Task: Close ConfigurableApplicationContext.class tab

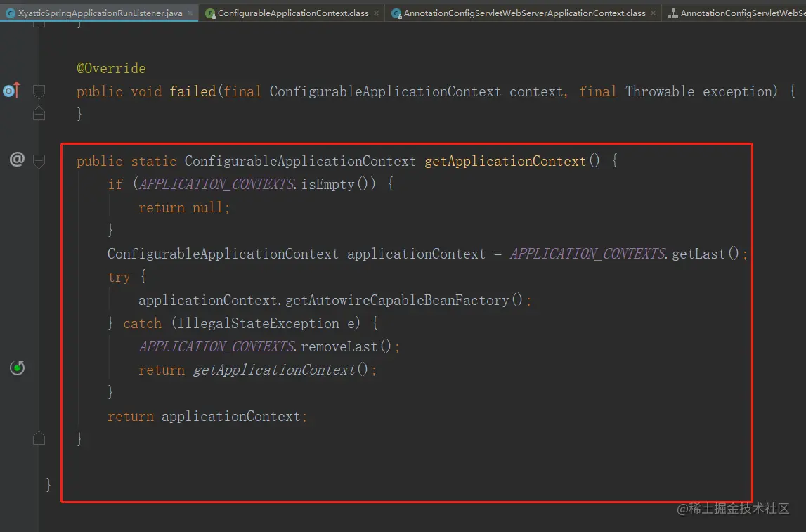Action: tap(376, 13)
